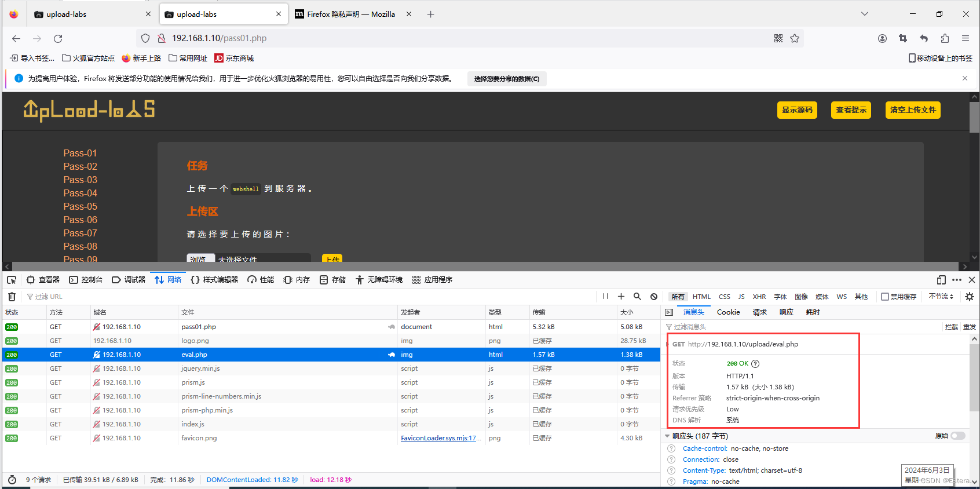Open the 响应 response tab
Screen dimensions: 980x489
[787, 312]
